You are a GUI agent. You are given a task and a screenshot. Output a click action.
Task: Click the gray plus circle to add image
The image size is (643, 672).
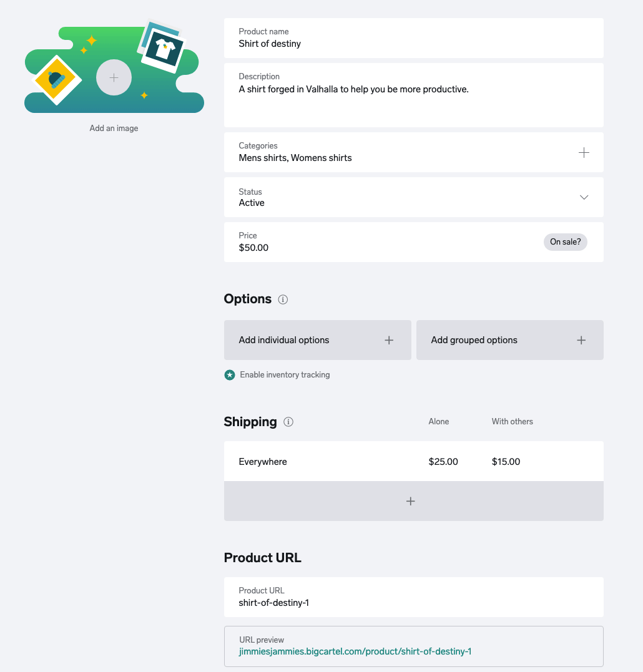[114, 77]
